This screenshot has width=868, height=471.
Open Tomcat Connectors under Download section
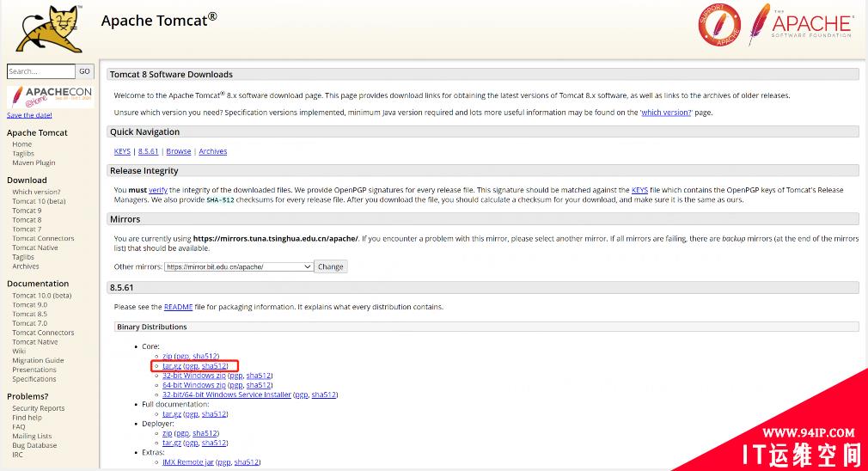43,239
